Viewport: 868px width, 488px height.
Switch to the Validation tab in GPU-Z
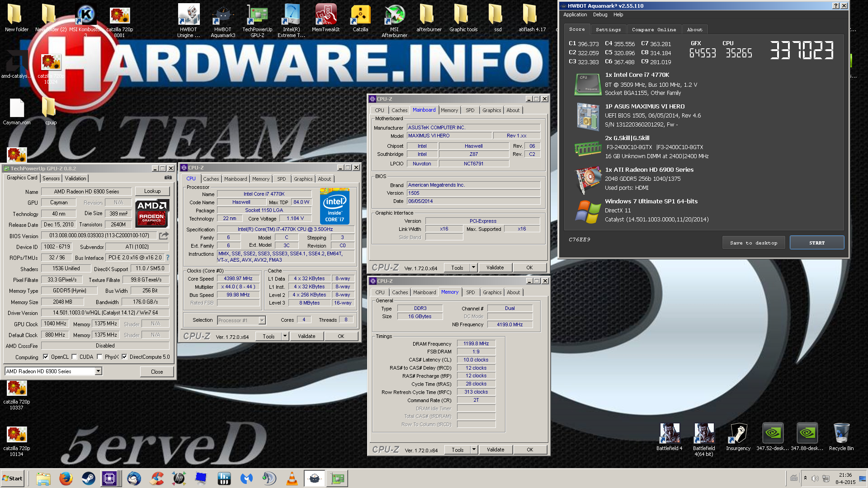[75, 178]
